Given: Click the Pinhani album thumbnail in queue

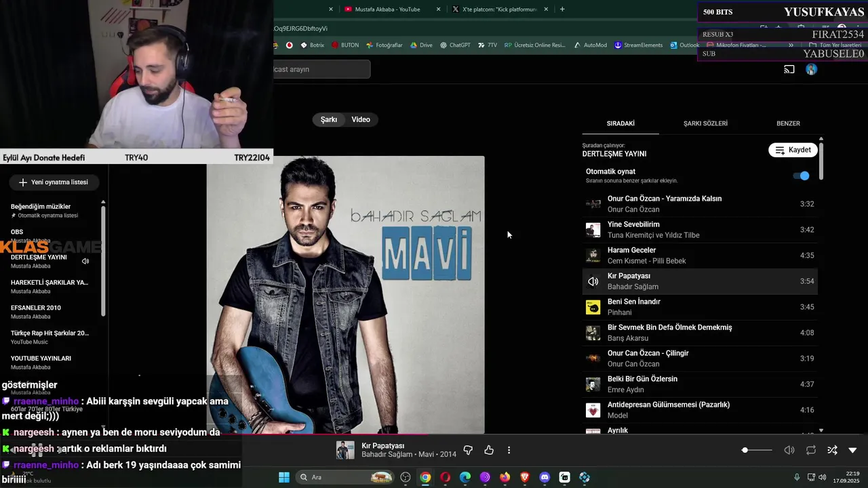Looking at the screenshot, I should pos(593,307).
